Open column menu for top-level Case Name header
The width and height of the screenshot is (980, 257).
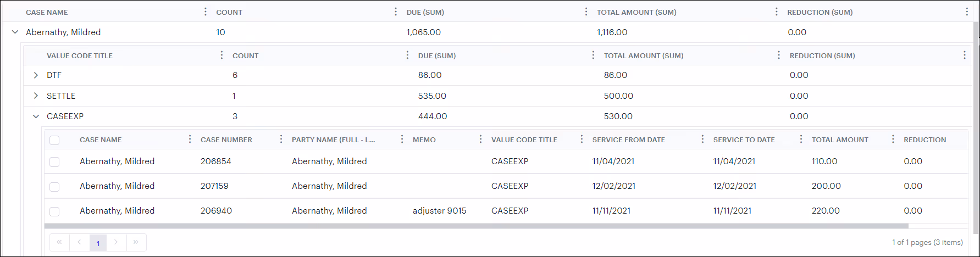click(x=206, y=12)
